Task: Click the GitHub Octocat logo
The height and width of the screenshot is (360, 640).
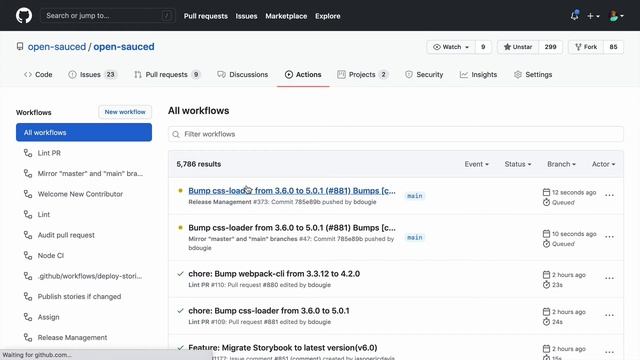Action: coord(24,16)
